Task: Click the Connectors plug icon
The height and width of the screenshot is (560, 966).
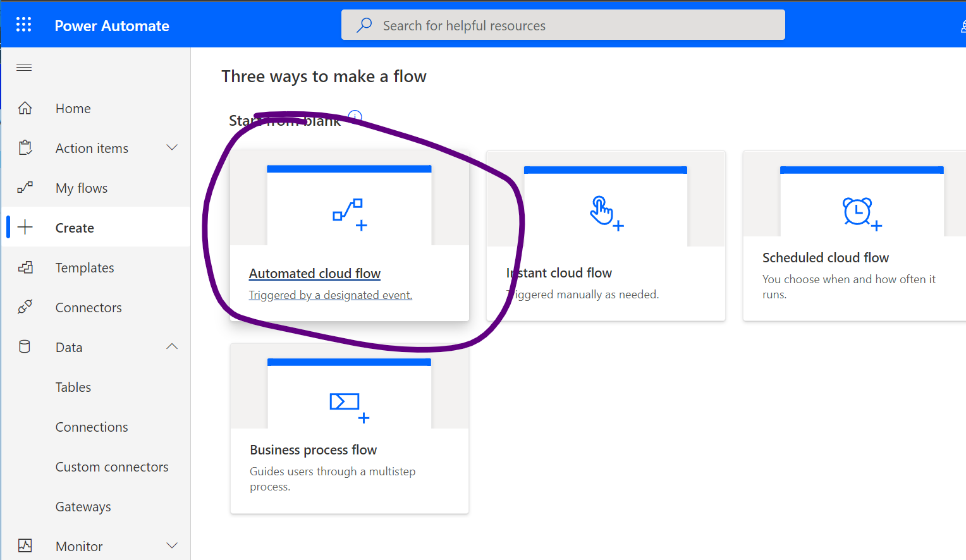Action: point(25,307)
